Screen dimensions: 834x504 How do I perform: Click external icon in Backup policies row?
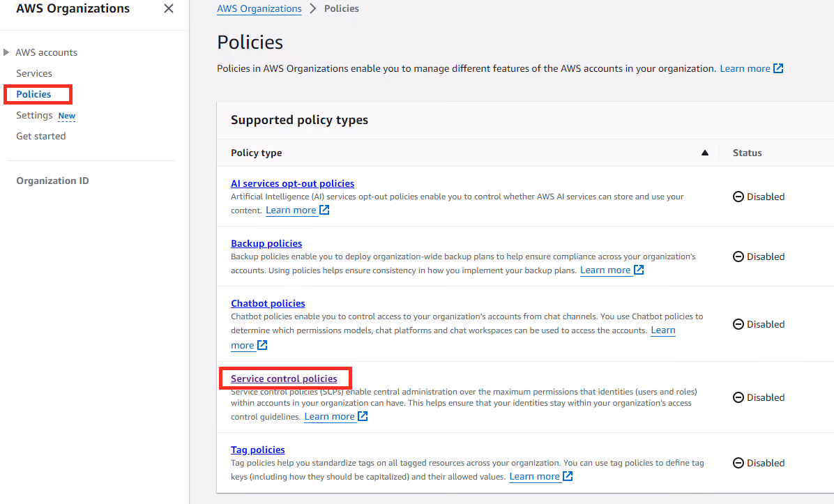[x=639, y=270]
